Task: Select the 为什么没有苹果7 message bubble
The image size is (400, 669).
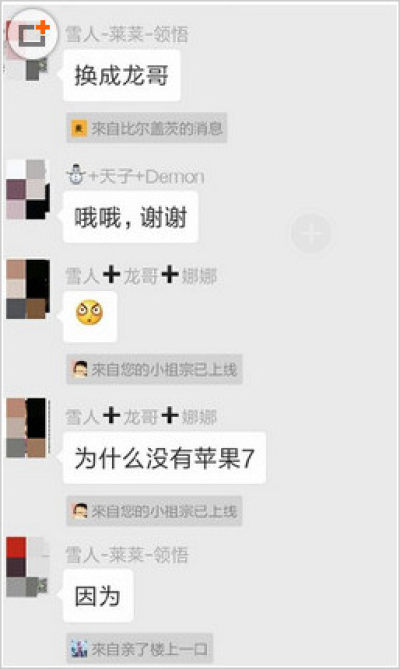Action: tap(164, 458)
